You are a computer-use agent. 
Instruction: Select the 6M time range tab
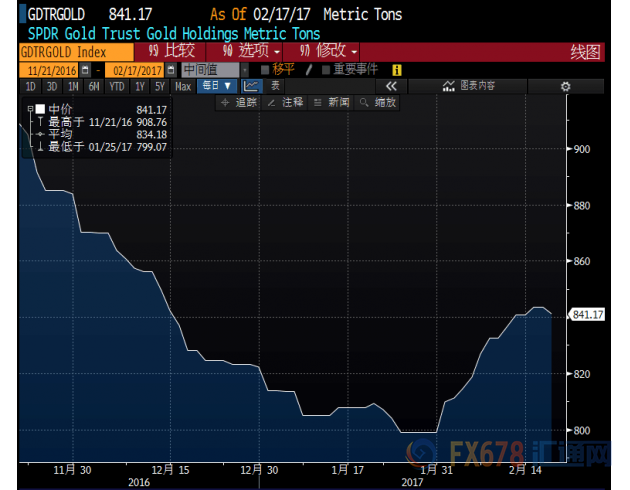(94, 86)
